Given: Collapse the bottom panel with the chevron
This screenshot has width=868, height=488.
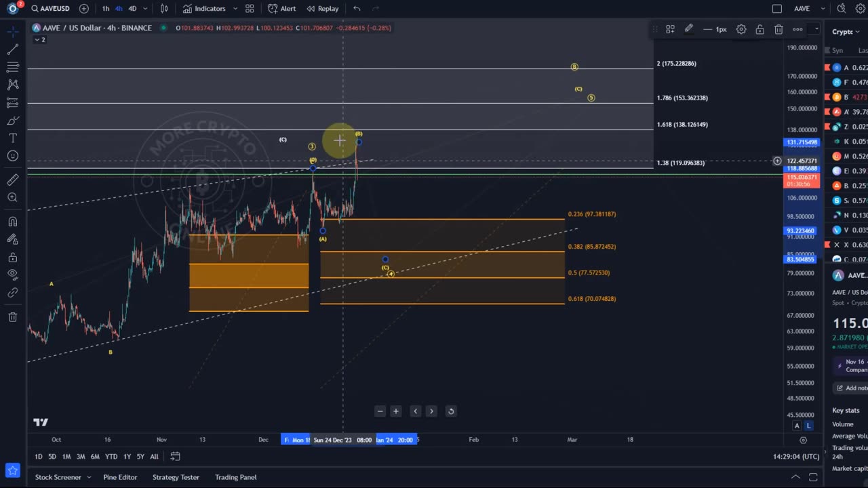Looking at the screenshot, I should pos(795,477).
